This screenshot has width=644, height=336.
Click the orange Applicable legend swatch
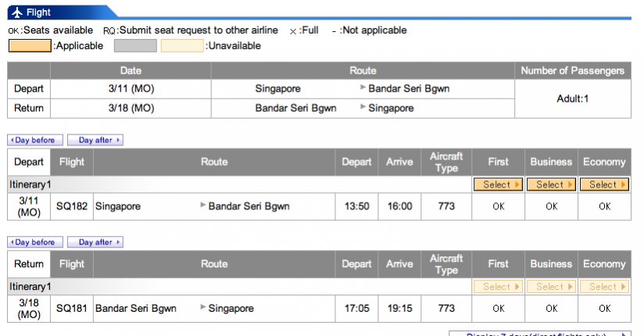pyautogui.click(x=30, y=46)
